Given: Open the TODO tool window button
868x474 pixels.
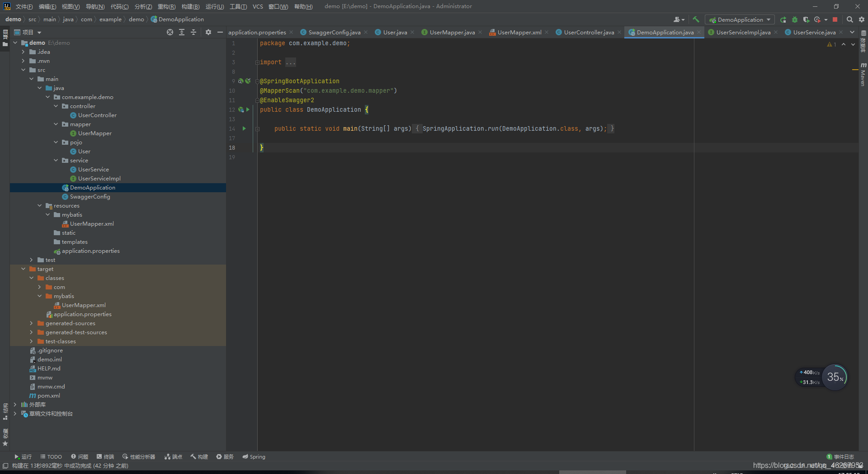Looking at the screenshot, I should (51, 457).
